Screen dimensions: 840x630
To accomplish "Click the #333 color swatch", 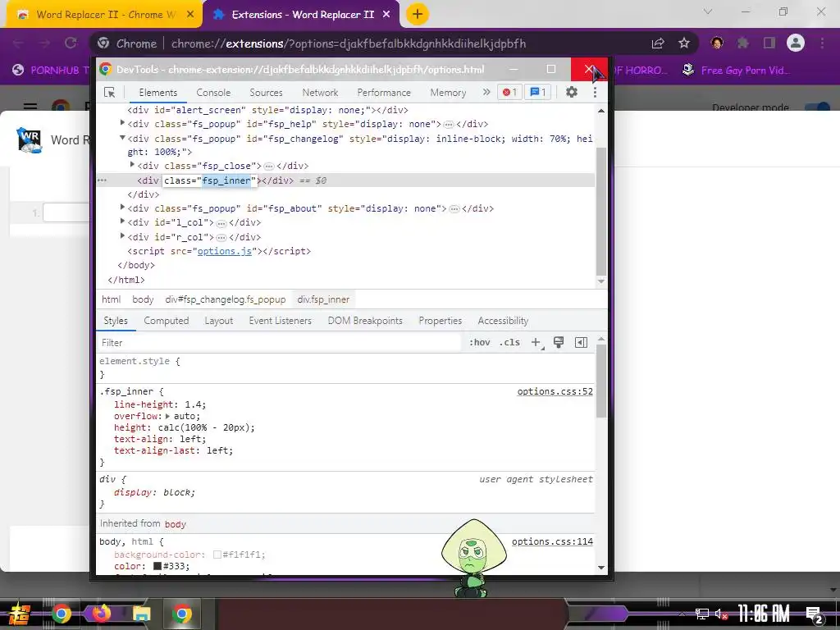I will coord(157,566).
